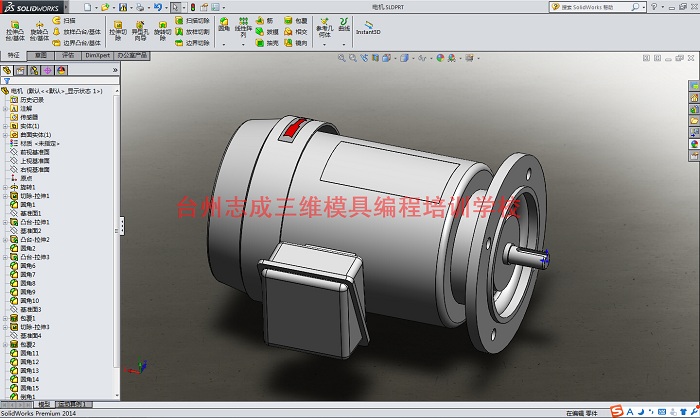Open the PropertyManager panel tab

point(21,70)
